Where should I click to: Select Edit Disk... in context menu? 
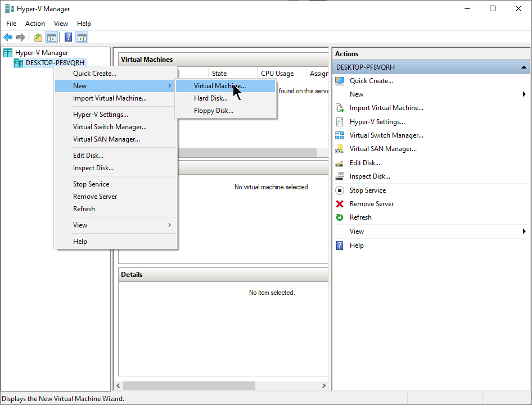click(116, 156)
